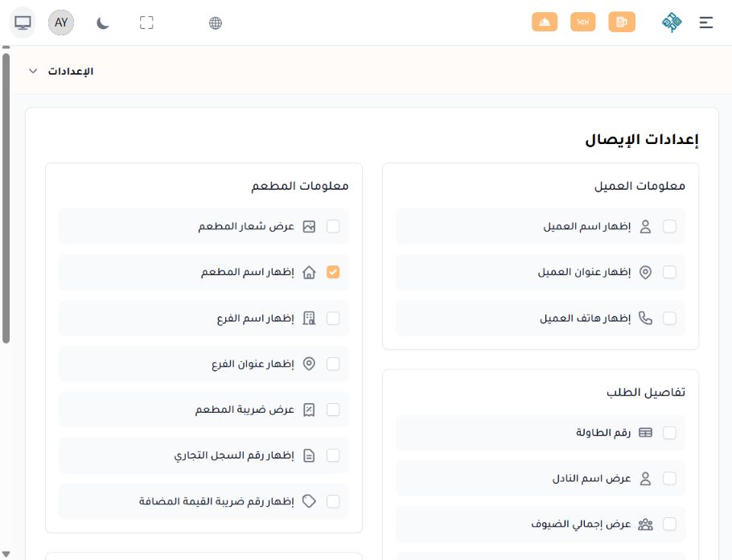This screenshot has width=732, height=560.
Task: Open the AY user avatar menu
Action: pyautogui.click(x=61, y=23)
